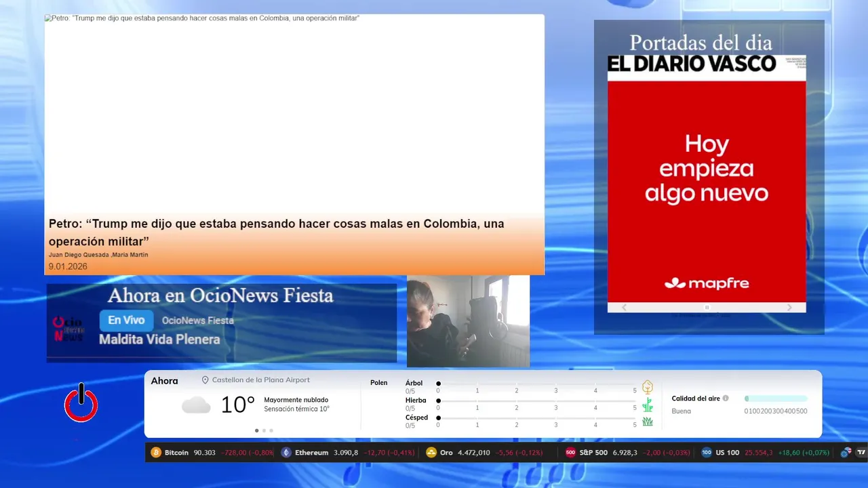Screen dimensions: 868x488
Task: Click the broken news article image area
Action: tap(294, 115)
